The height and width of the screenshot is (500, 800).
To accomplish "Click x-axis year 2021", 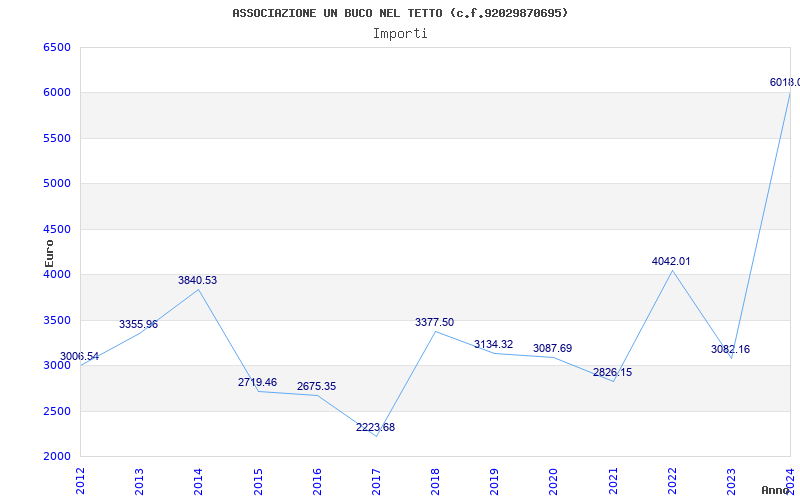I will point(613,481).
